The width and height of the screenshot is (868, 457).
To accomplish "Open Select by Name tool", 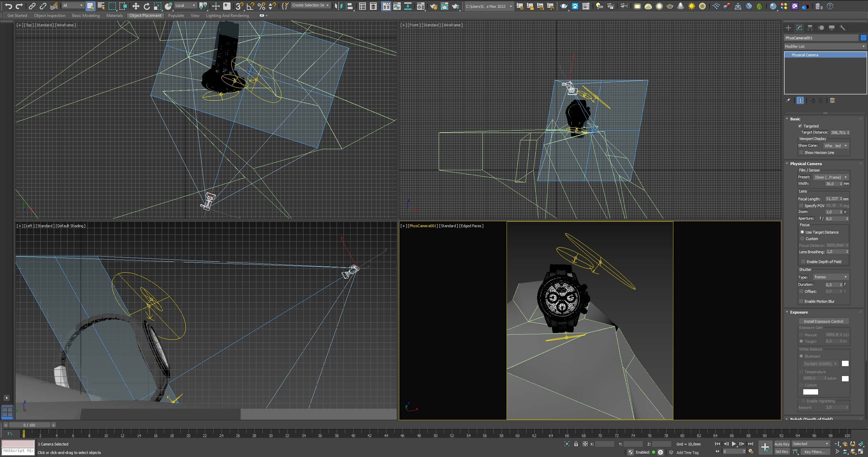I will (x=101, y=6).
